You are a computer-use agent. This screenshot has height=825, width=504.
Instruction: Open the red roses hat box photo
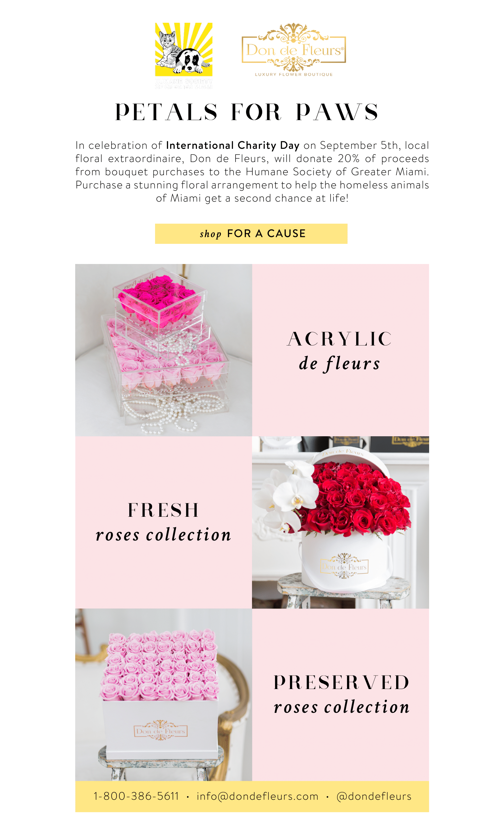tap(340, 522)
